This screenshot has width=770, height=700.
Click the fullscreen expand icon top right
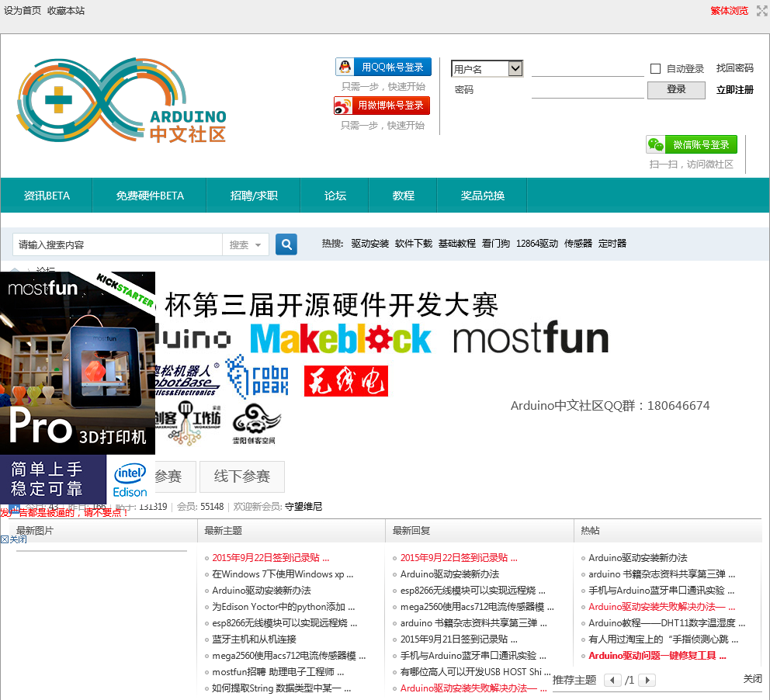[x=761, y=11]
